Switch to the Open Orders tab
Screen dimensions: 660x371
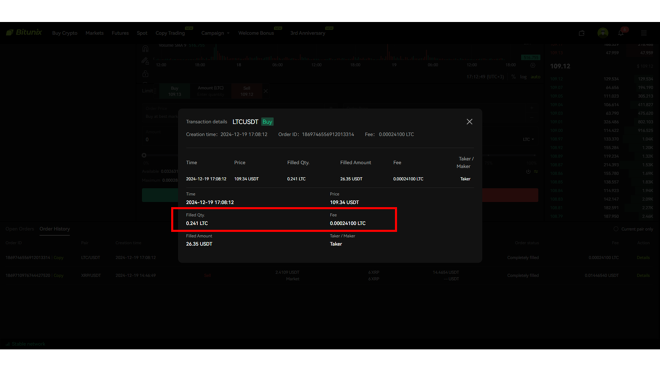coord(19,229)
